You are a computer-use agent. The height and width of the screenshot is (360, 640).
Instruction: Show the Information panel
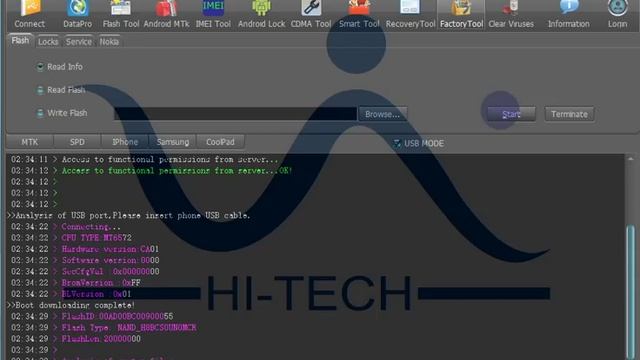(x=569, y=14)
